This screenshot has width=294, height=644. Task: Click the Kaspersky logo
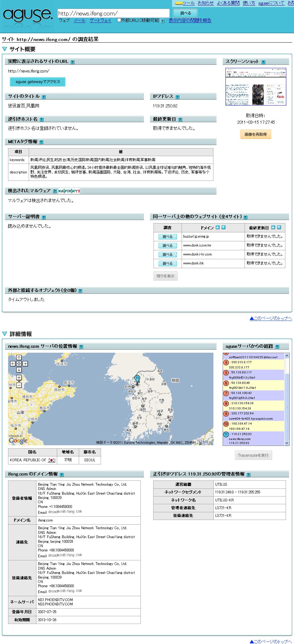point(69,191)
